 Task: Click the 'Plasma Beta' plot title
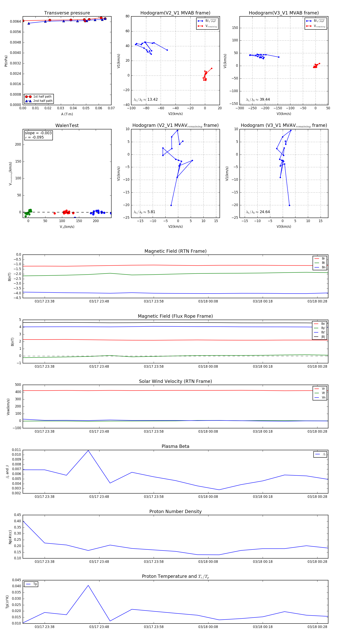tap(175, 446)
